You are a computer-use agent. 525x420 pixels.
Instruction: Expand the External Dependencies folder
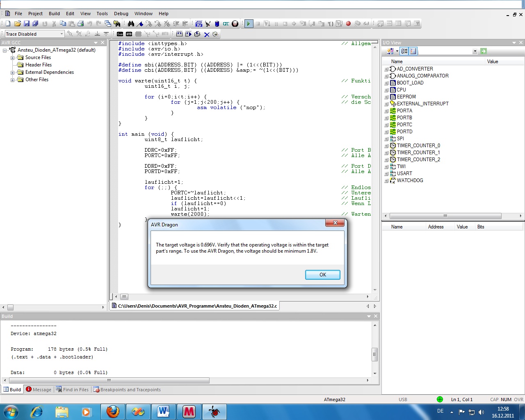(x=12, y=73)
